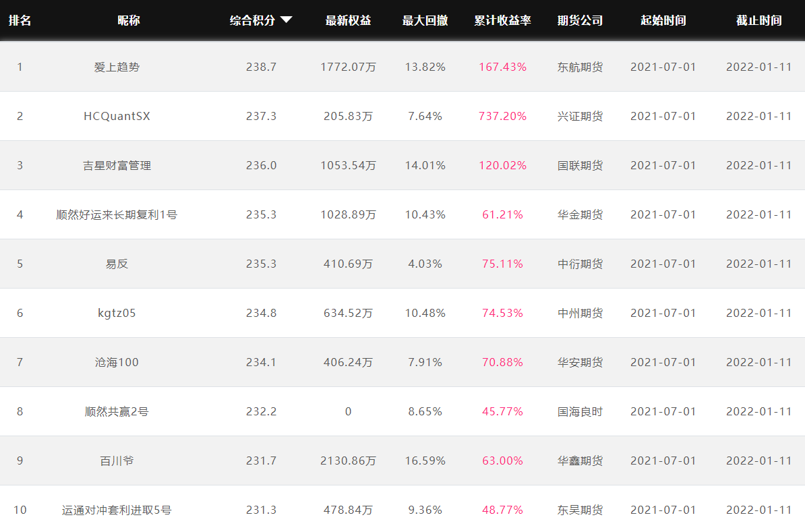Sort by 综合积分 descending arrow

287,20
